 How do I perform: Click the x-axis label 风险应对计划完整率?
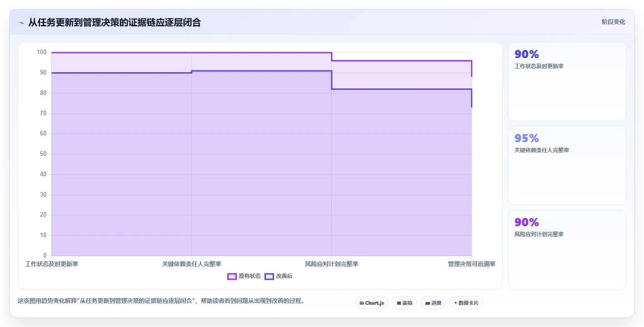(x=332, y=264)
